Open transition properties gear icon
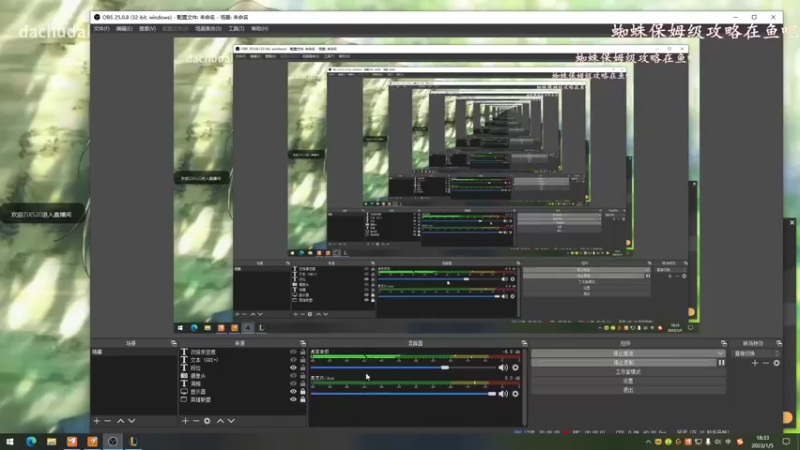Viewport: 800px width, 450px height. tap(777, 363)
